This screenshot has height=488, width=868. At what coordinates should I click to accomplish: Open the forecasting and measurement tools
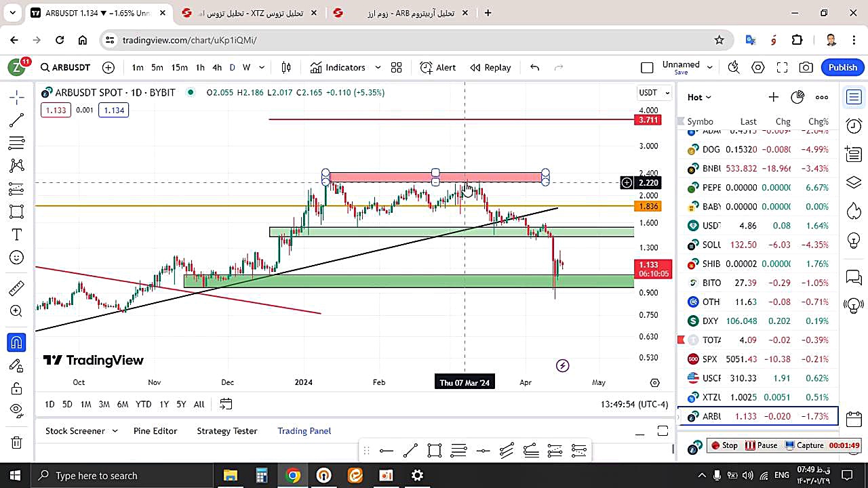pos(17,188)
